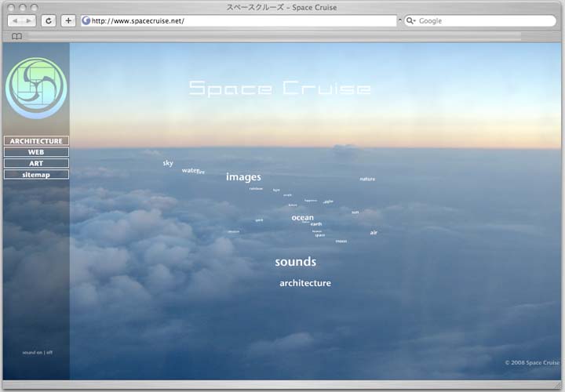Click the browser back arrow
Image resolution: width=565 pixels, height=392 pixels.
click(x=15, y=21)
